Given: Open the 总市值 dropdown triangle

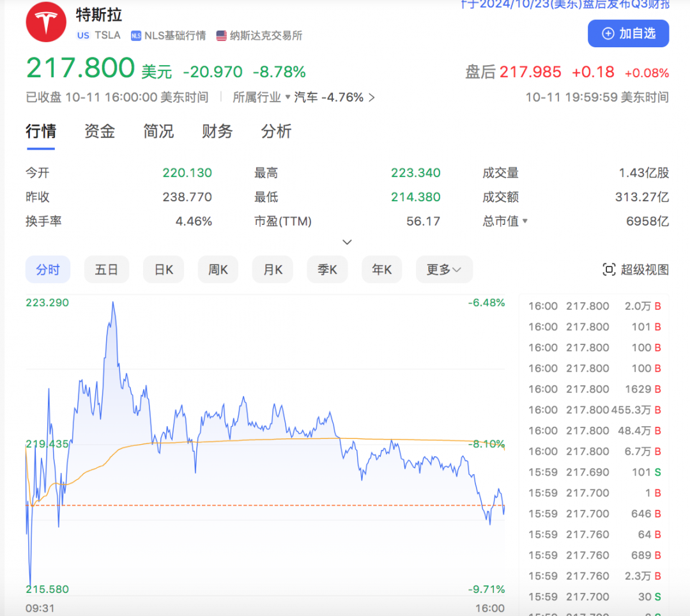Looking at the screenshot, I should pos(525,222).
